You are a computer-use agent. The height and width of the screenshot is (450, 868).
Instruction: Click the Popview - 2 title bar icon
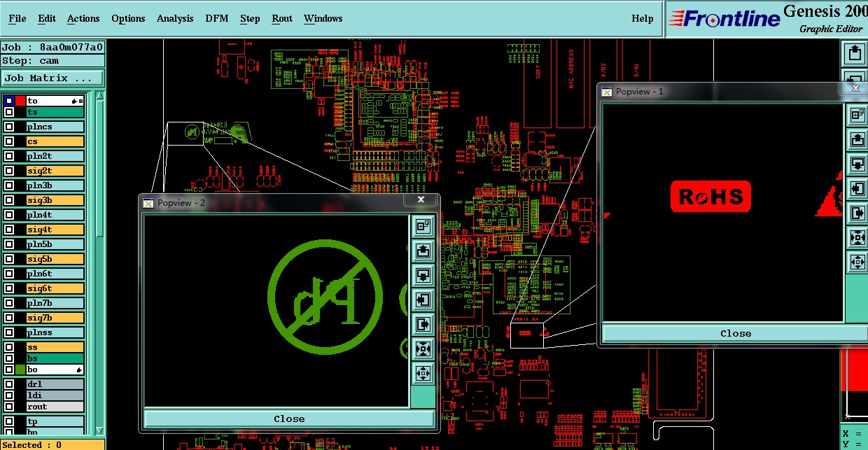(x=148, y=203)
